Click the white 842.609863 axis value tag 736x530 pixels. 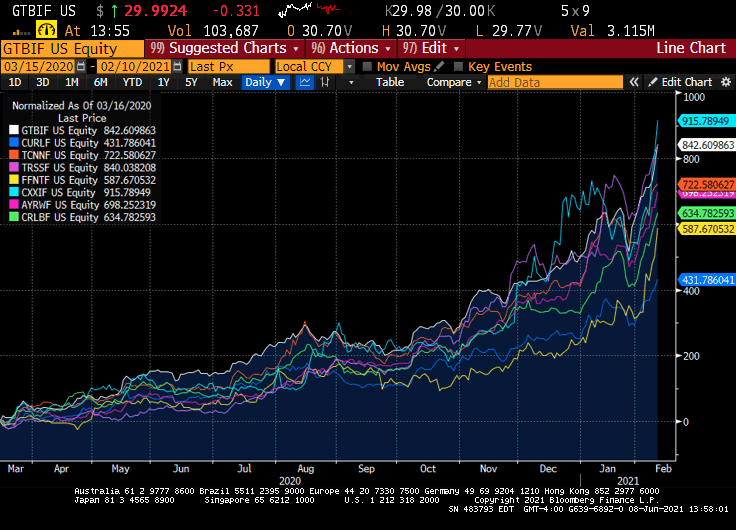706,145
